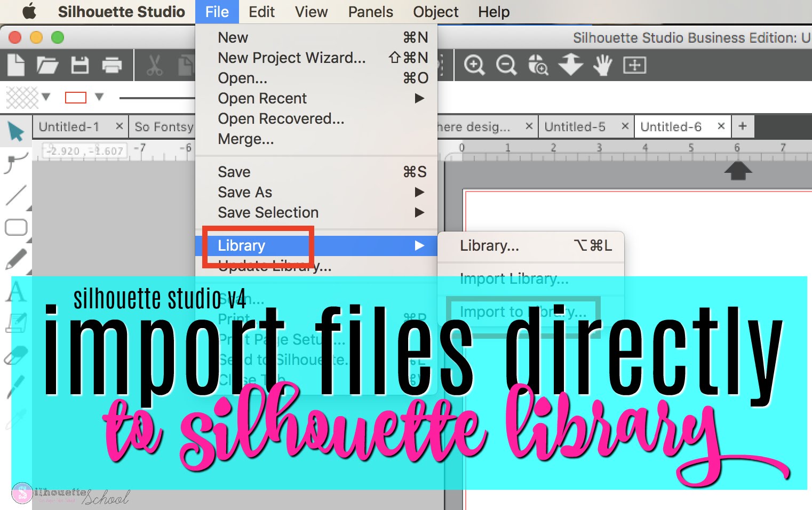Open the Object menu
This screenshot has width=812, height=510.
tap(435, 12)
